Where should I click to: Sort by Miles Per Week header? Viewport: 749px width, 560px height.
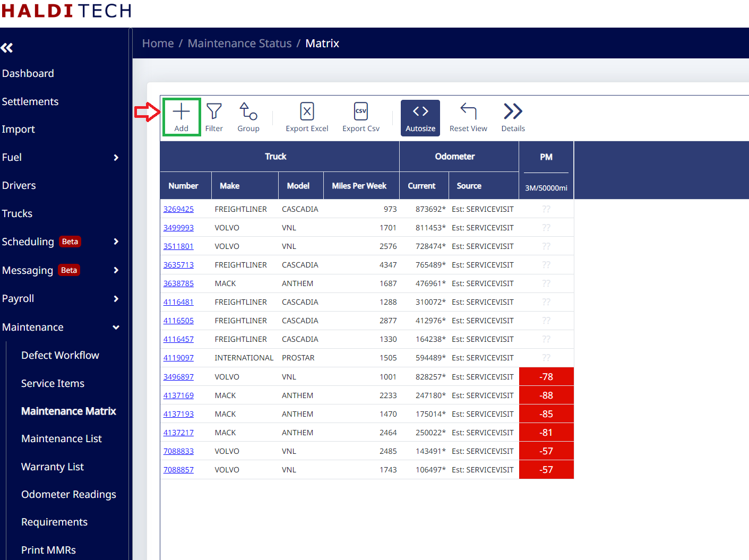(361, 186)
